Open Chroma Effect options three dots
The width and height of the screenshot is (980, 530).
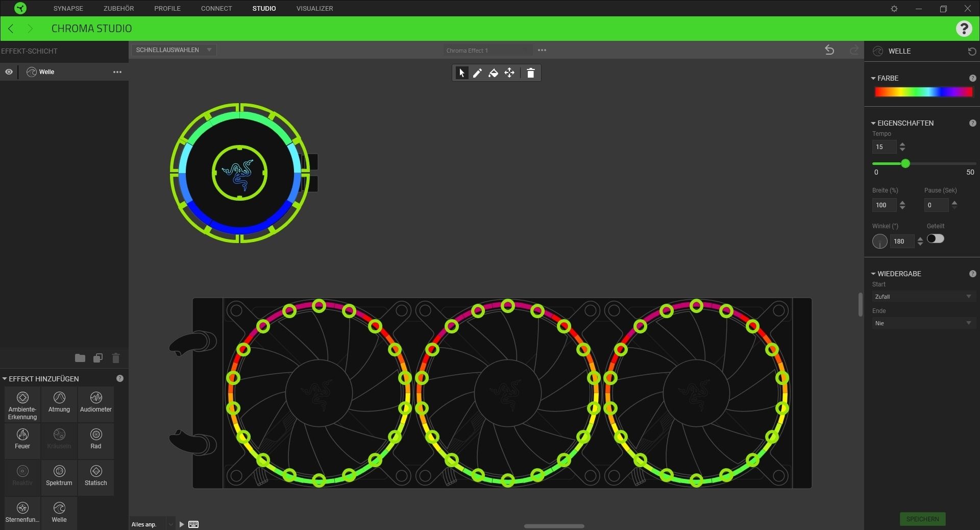(542, 50)
